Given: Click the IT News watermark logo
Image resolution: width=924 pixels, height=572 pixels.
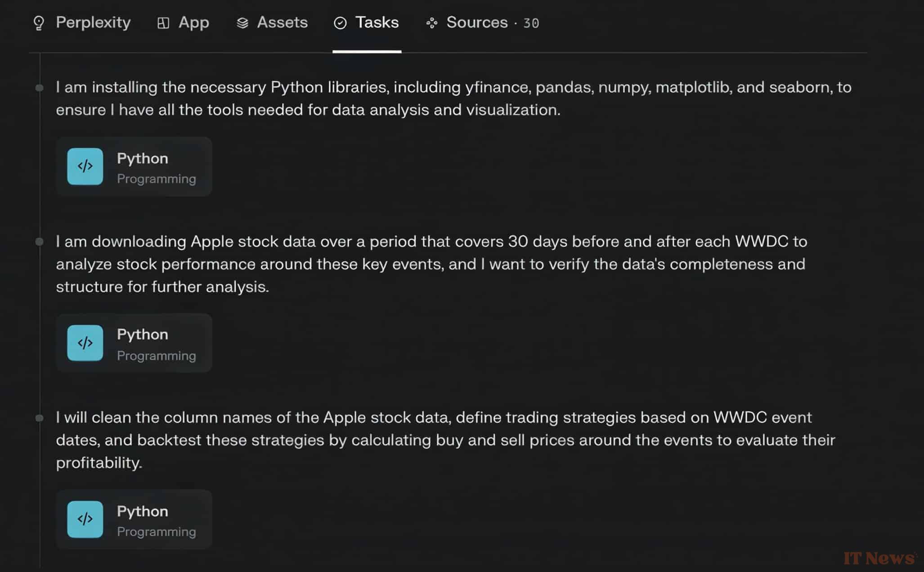Looking at the screenshot, I should coord(880,558).
